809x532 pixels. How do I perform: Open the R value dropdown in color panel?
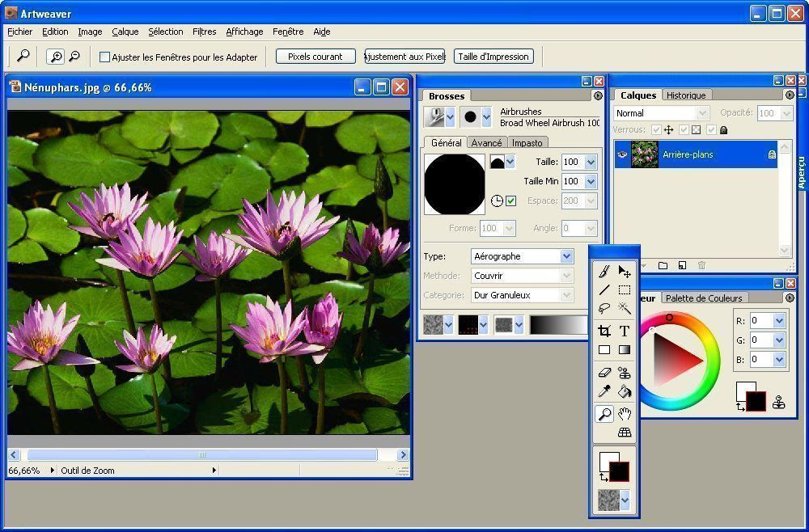click(779, 321)
